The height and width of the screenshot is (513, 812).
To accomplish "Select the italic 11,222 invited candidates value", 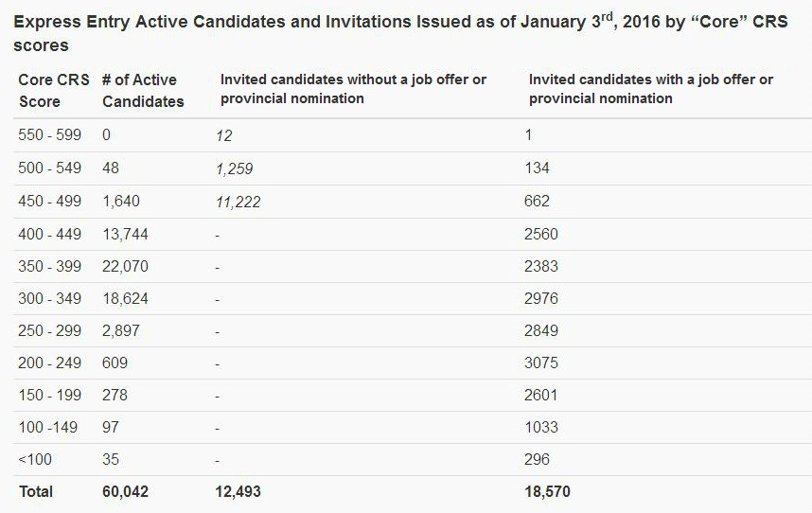I will coord(238,202).
